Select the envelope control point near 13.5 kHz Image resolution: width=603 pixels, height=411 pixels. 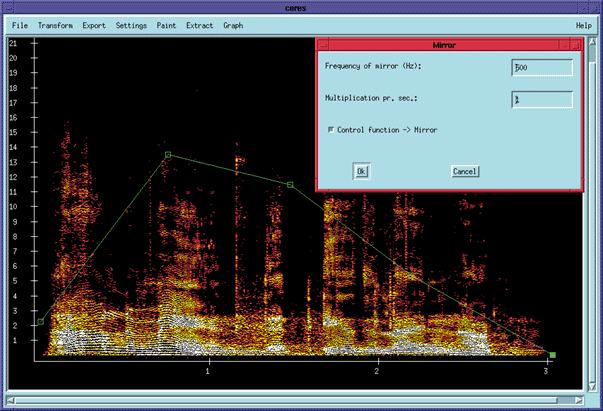click(x=168, y=155)
